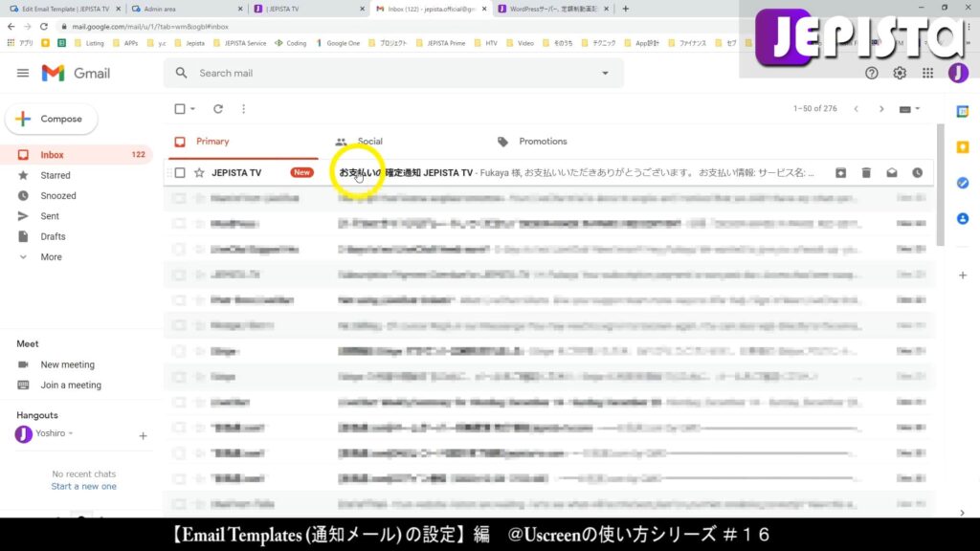
Task: Open the Google account avatar
Action: (x=957, y=73)
